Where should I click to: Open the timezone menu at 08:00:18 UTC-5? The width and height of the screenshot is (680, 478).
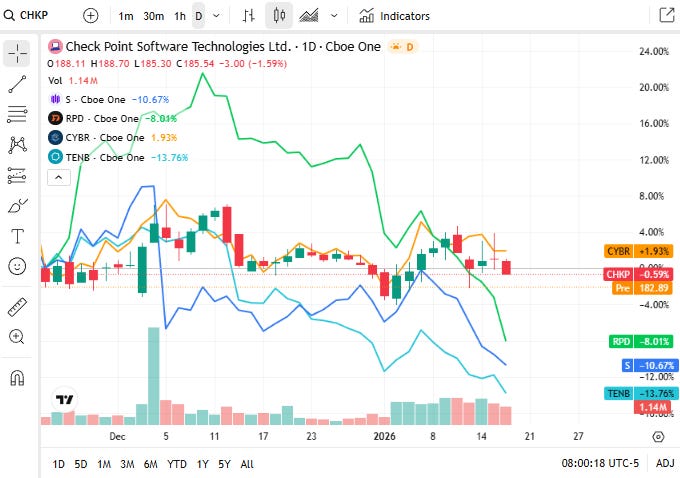(600, 463)
